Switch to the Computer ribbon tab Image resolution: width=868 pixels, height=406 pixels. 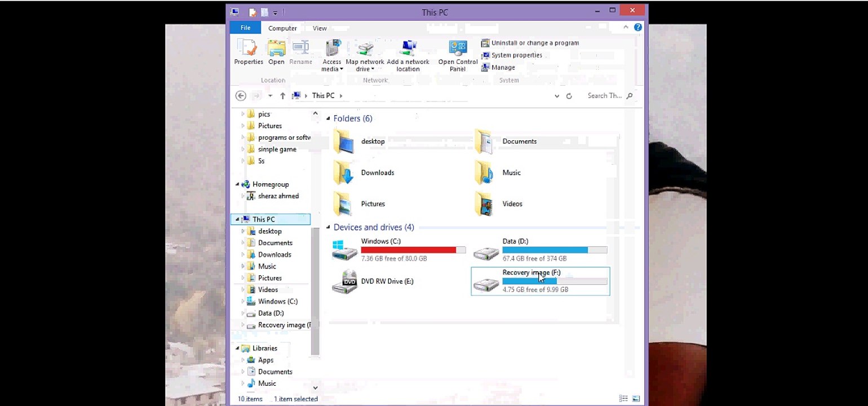[x=282, y=28]
